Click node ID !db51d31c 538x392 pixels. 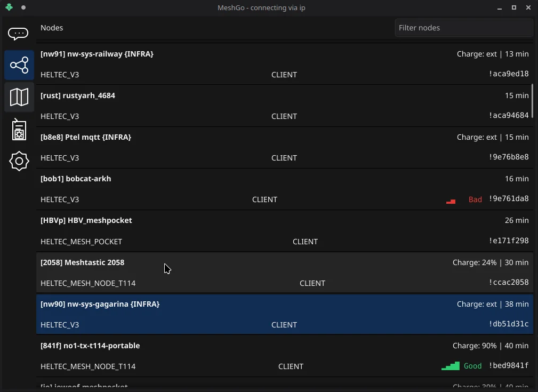click(x=509, y=324)
